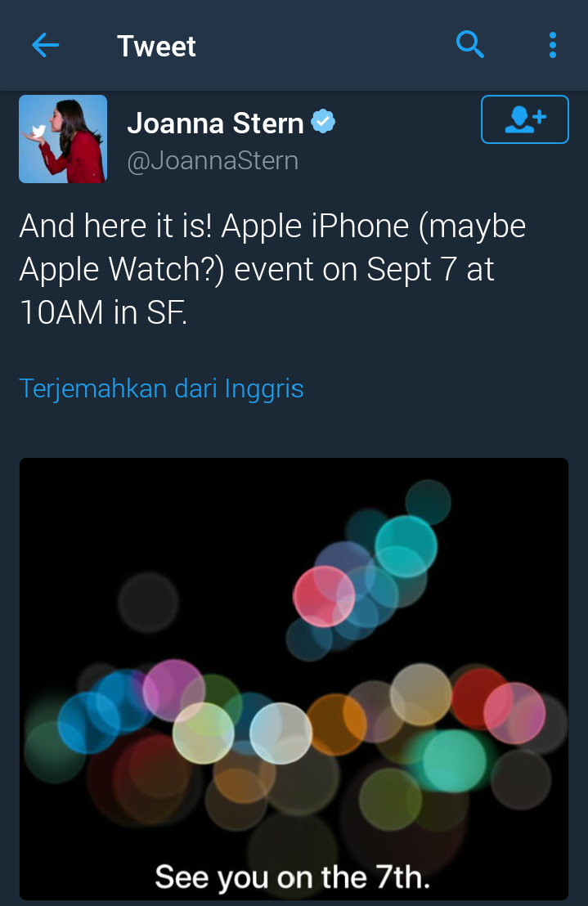The width and height of the screenshot is (588, 906).
Task: Open profile via Joanna Stern display name
Action: point(215,123)
